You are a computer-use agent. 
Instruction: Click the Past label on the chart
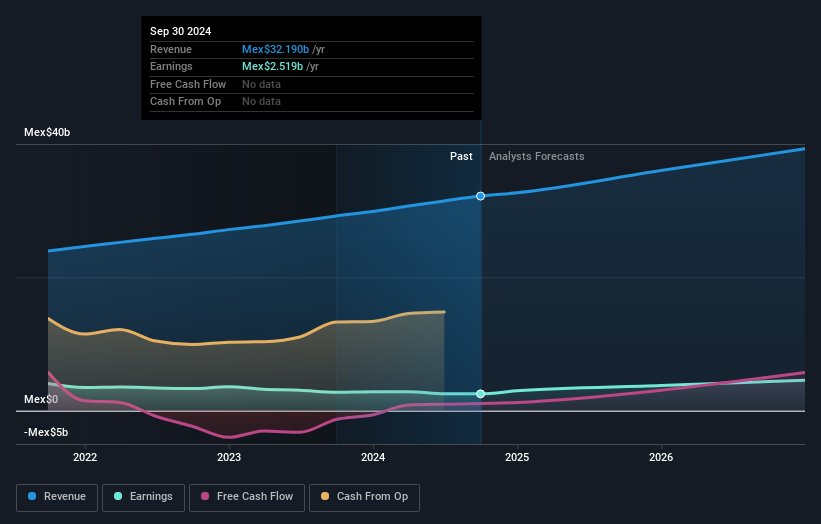click(461, 156)
